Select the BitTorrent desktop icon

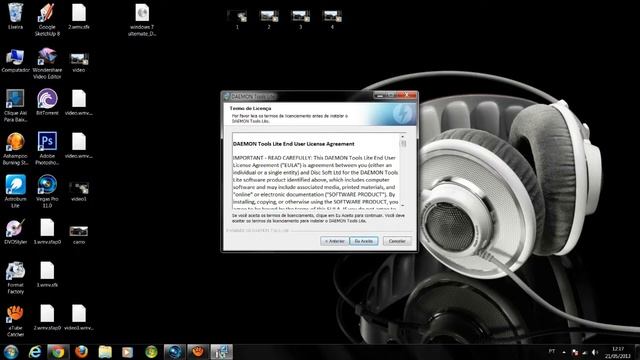pos(47,102)
